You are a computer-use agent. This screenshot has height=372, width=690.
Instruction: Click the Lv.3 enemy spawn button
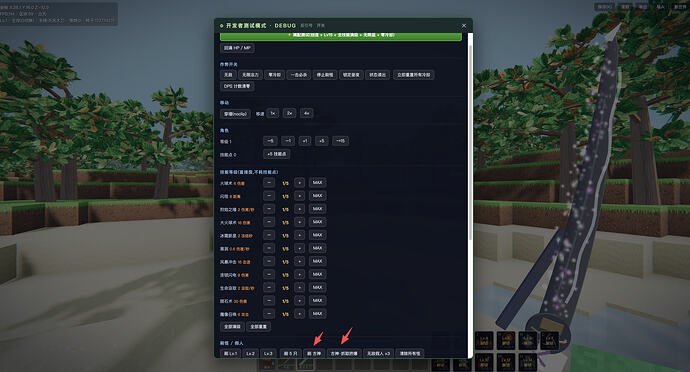268,354
